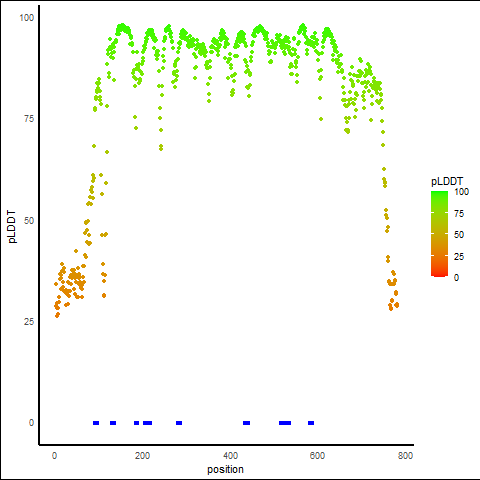Click the last blue marker near position 590
This screenshot has height=480, width=480.
point(311,423)
